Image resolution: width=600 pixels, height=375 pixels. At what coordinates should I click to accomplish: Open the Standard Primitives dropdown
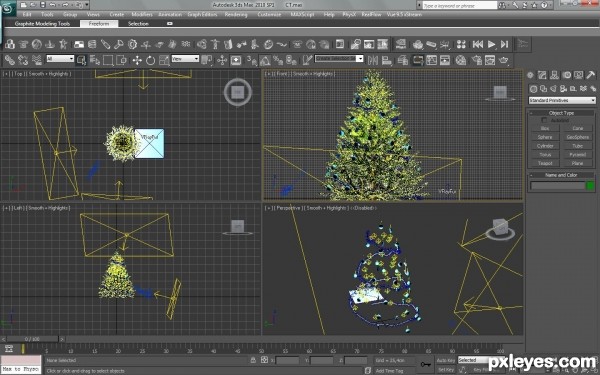click(562, 100)
